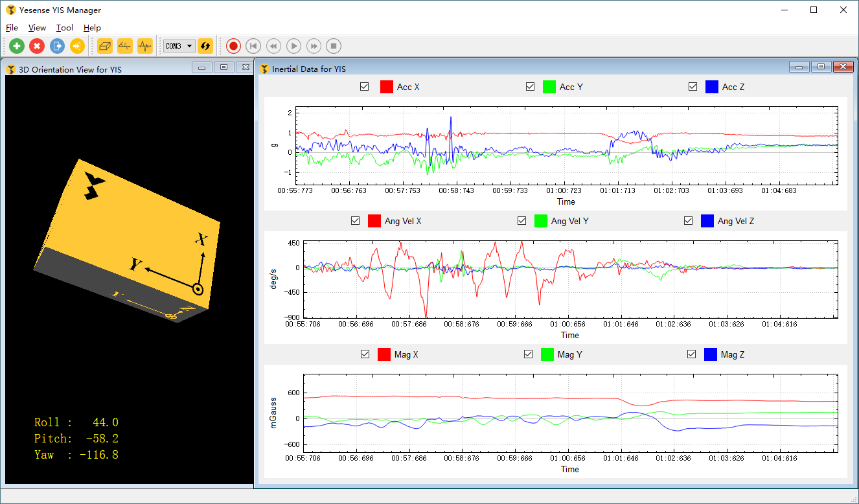Image resolution: width=859 pixels, height=504 pixels.
Task: Expand the COM3 port dropdown
Action: [189, 46]
